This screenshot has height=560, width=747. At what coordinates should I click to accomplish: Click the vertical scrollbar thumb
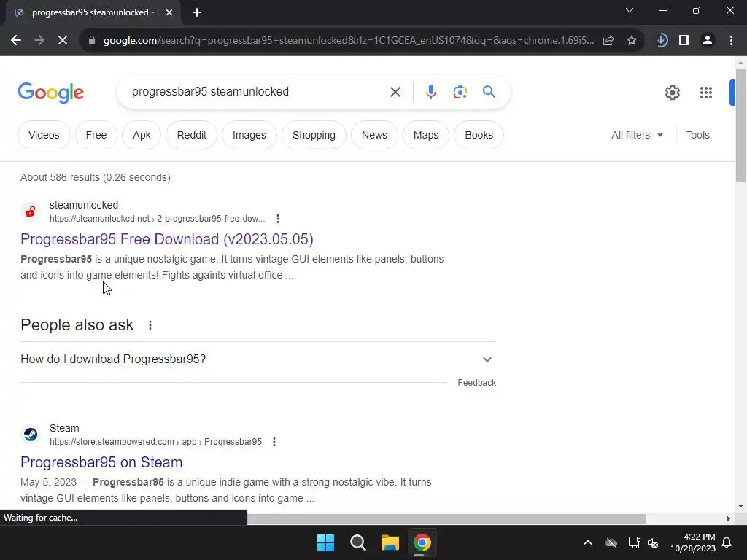pyautogui.click(x=740, y=125)
